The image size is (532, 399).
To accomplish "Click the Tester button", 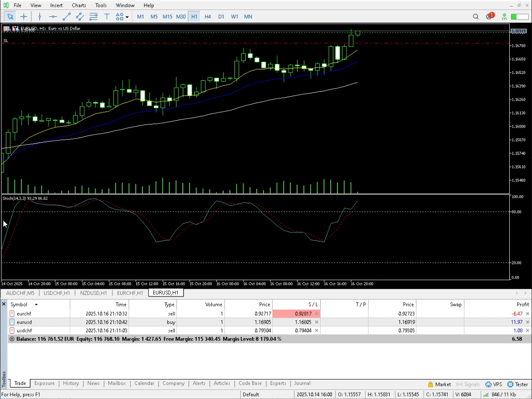I will 517,384.
